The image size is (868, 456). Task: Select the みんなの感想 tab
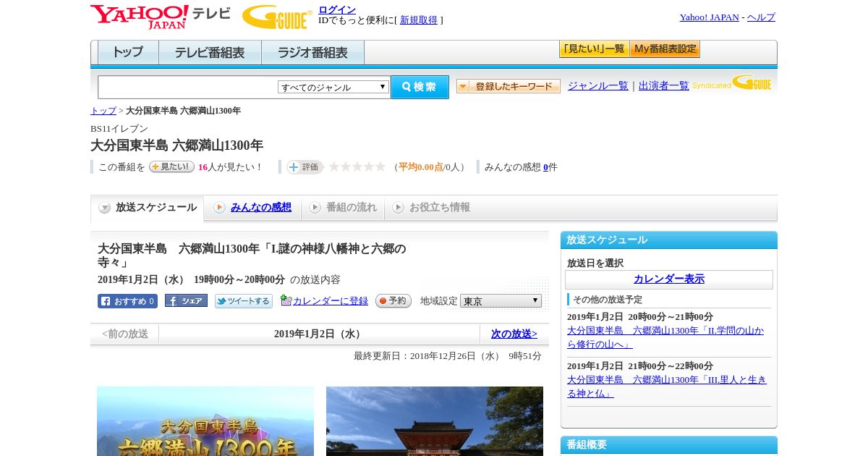tap(252, 208)
